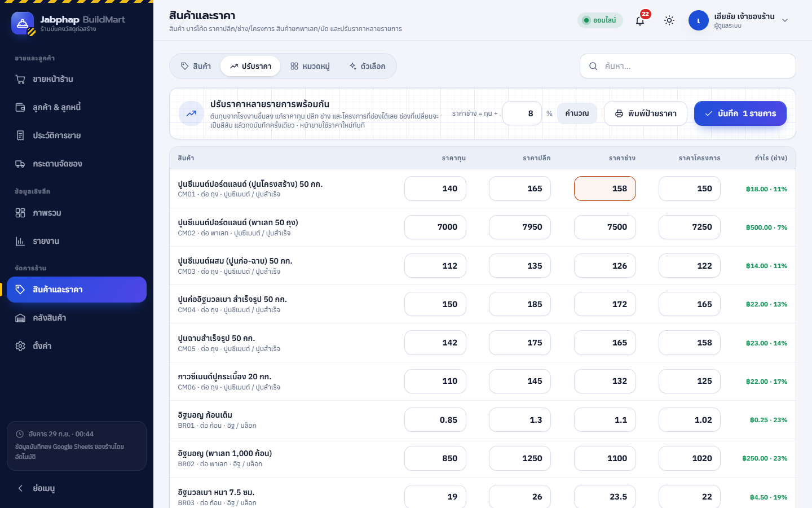Screen dimensions: 812x508
Task: Edit cost price 140 for CM01
Action: (435, 189)
